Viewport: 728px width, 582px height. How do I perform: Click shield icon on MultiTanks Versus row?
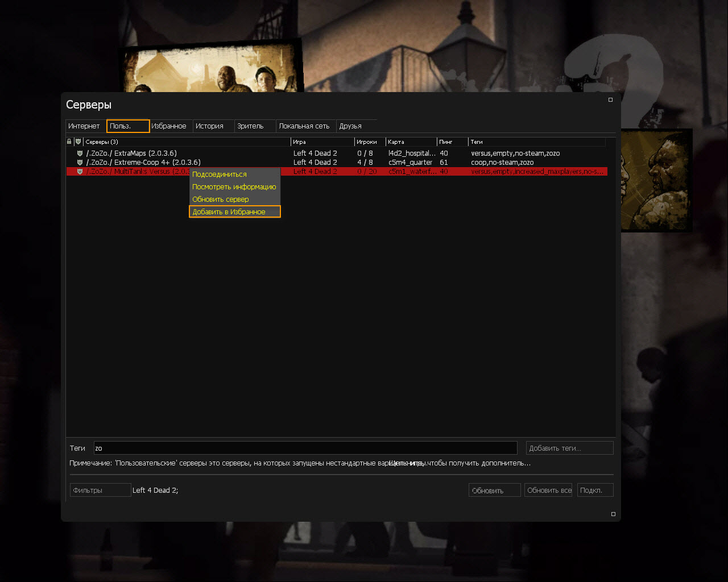pyautogui.click(x=80, y=172)
